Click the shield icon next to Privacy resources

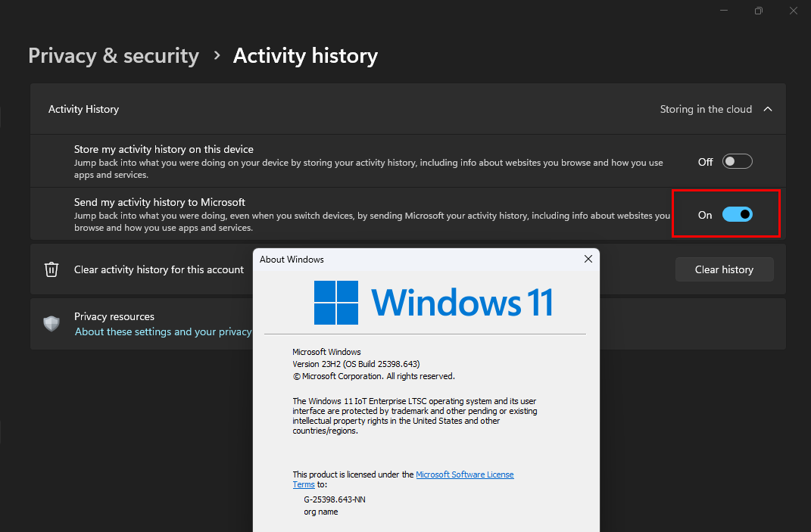click(x=51, y=324)
